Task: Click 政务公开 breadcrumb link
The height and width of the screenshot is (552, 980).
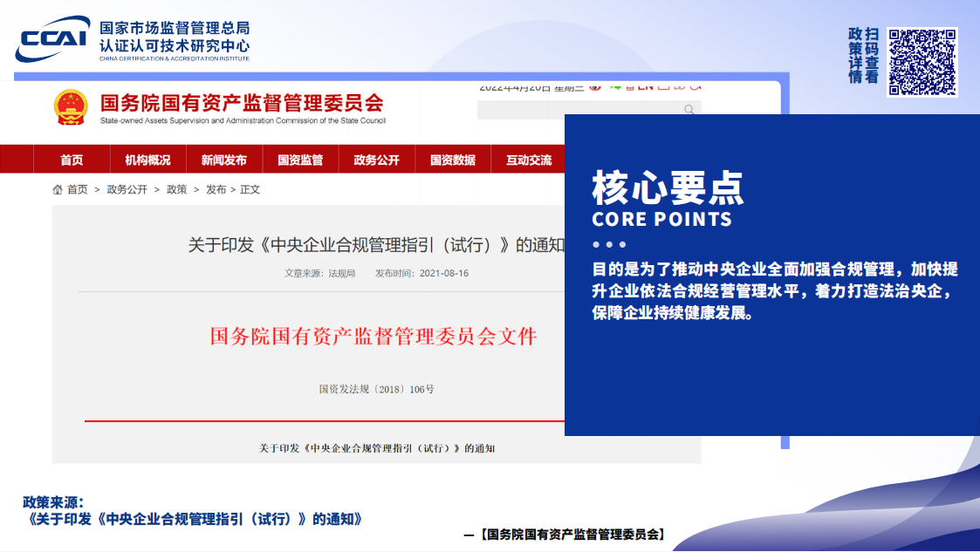Action: [x=127, y=189]
